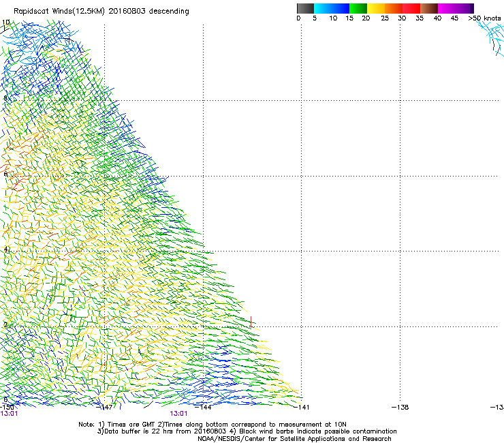Click the '>50 knots' legend label

coord(484,18)
